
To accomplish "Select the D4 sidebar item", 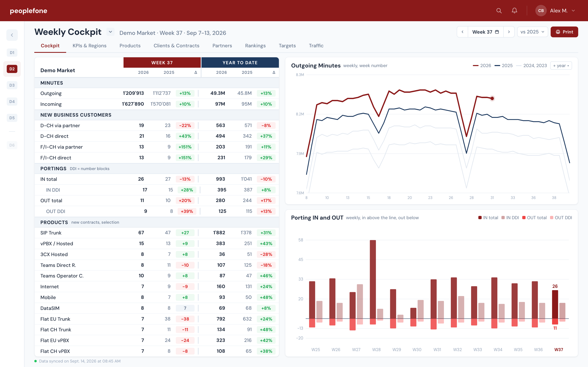I will tap(12, 102).
